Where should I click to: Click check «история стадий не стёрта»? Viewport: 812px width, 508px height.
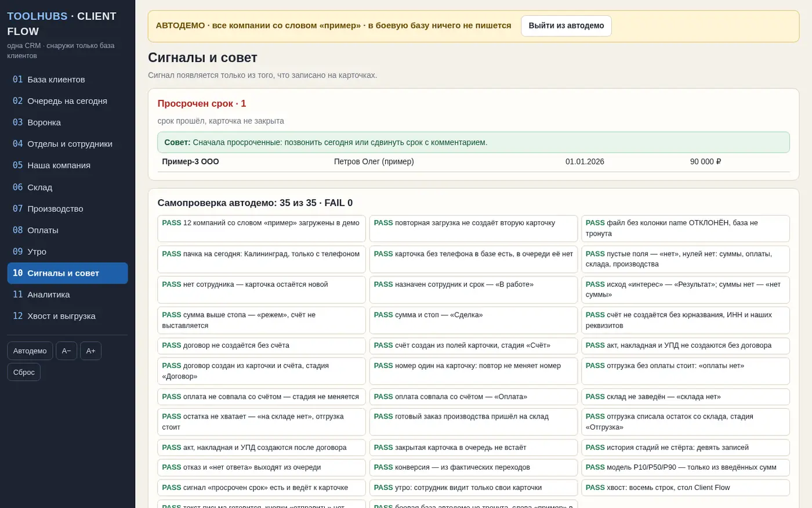[686, 448]
